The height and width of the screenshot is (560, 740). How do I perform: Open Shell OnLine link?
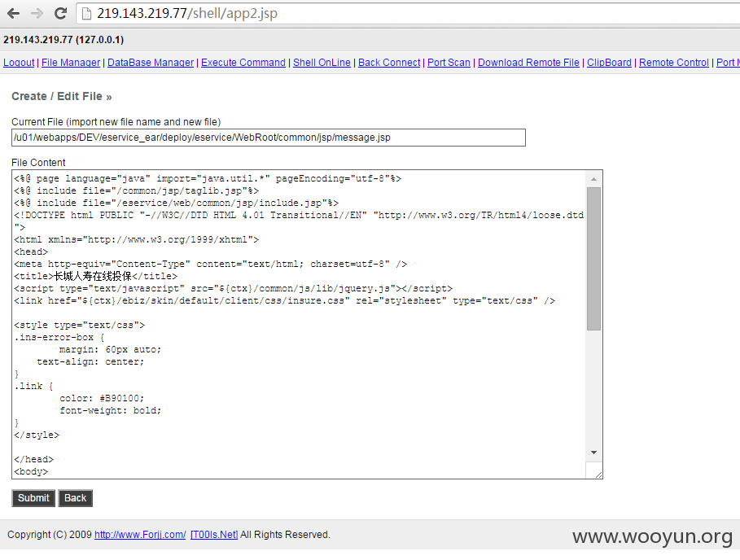pos(322,63)
